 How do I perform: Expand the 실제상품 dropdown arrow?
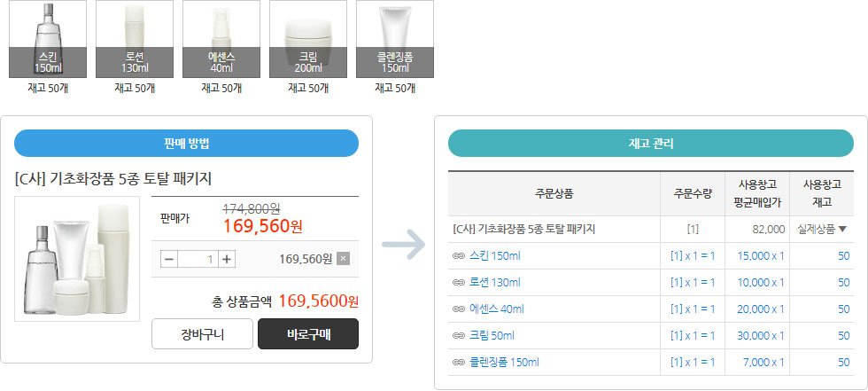(x=842, y=230)
